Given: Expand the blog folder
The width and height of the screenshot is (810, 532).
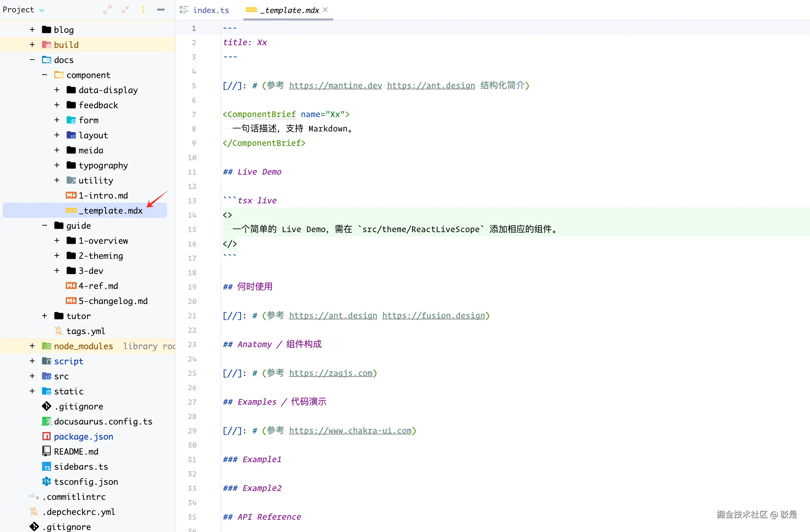Looking at the screenshot, I should click(32, 30).
